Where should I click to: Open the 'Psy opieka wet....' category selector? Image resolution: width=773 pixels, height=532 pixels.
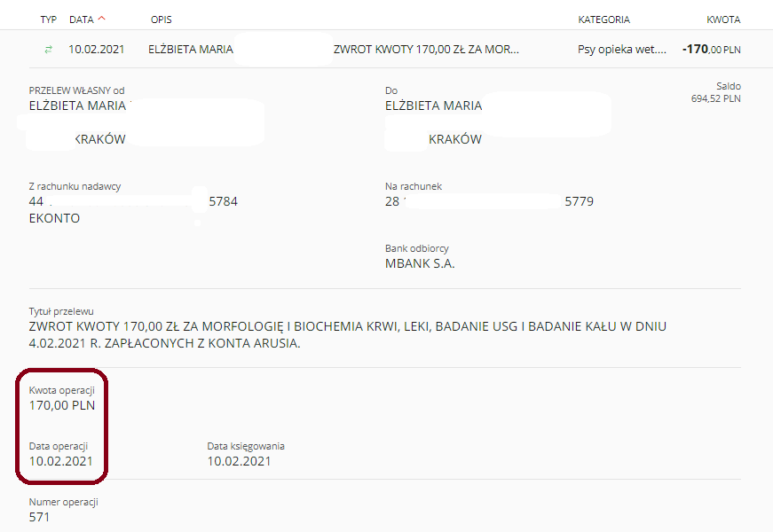tap(621, 50)
